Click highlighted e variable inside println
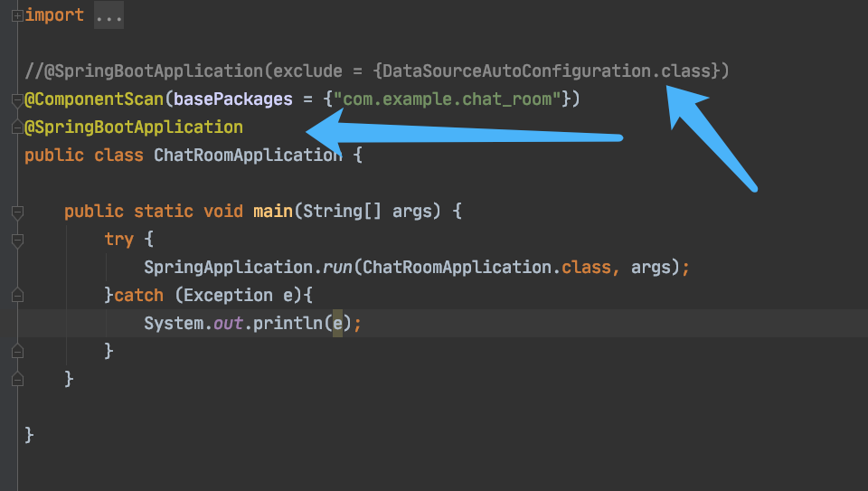The image size is (868, 491). click(337, 324)
